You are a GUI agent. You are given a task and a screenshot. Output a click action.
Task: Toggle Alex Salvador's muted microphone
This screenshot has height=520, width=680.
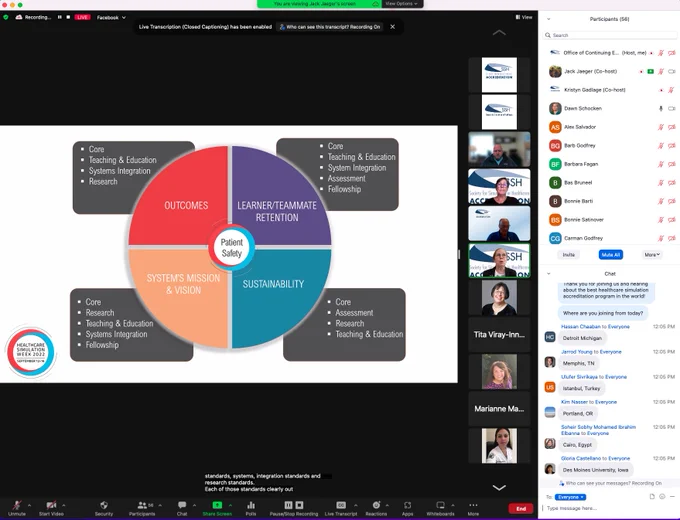(660, 127)
